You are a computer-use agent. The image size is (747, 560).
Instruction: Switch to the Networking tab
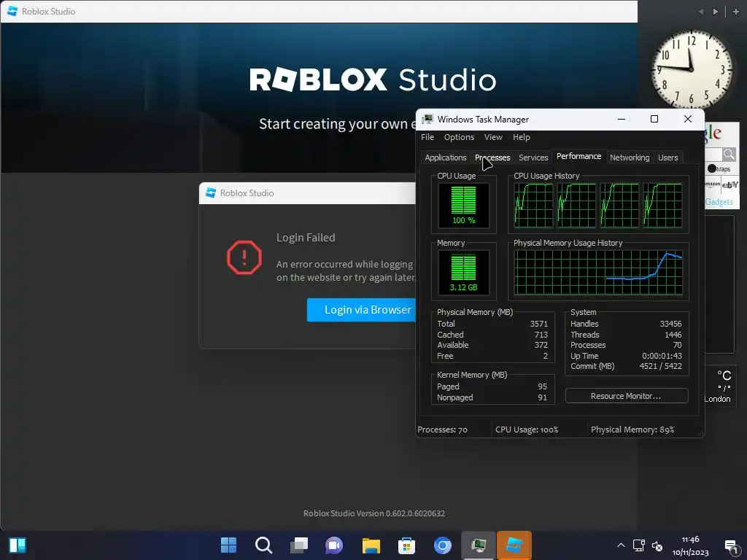[x=630, y=157]
